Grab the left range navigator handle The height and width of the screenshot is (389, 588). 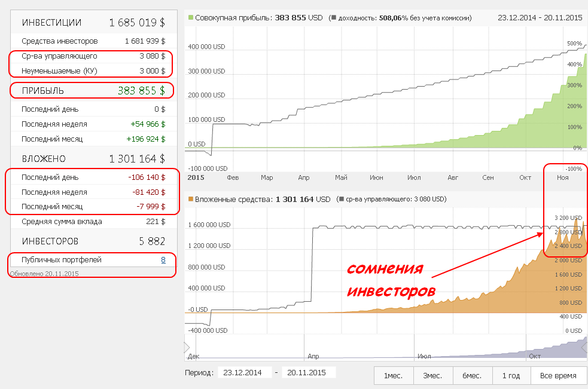click(187, 347)
